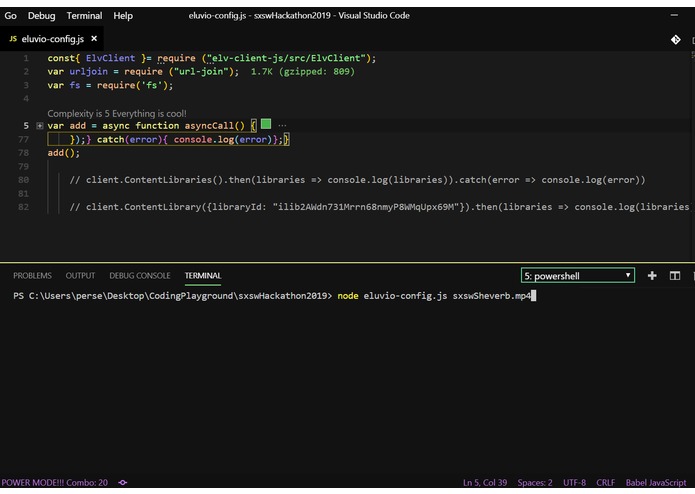Open the Debug menu
695x494 pixels.
(42, 16)
